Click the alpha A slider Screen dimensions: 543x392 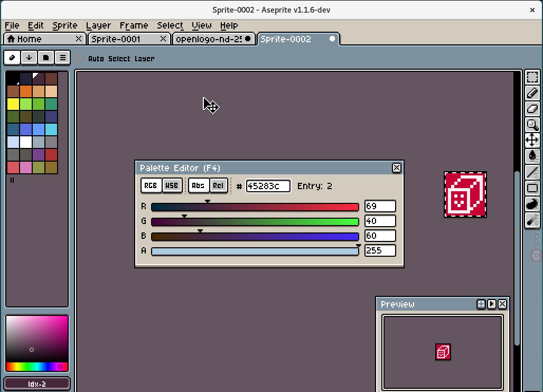pyautogui.click(x=255, y=251)
